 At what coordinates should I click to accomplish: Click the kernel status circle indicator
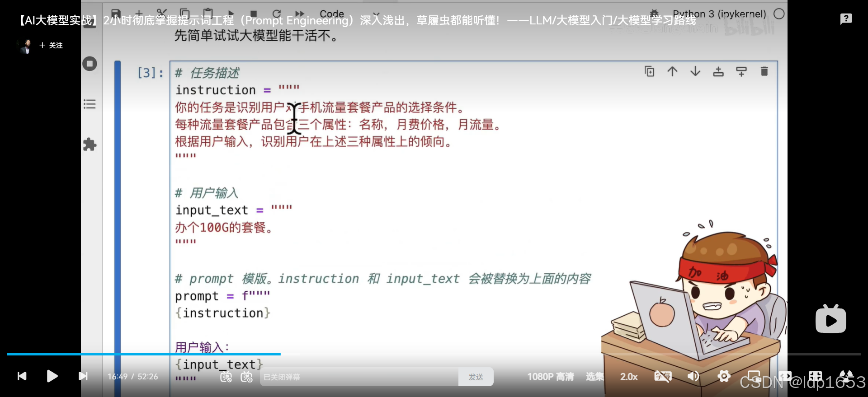click(x=779, y=14)
